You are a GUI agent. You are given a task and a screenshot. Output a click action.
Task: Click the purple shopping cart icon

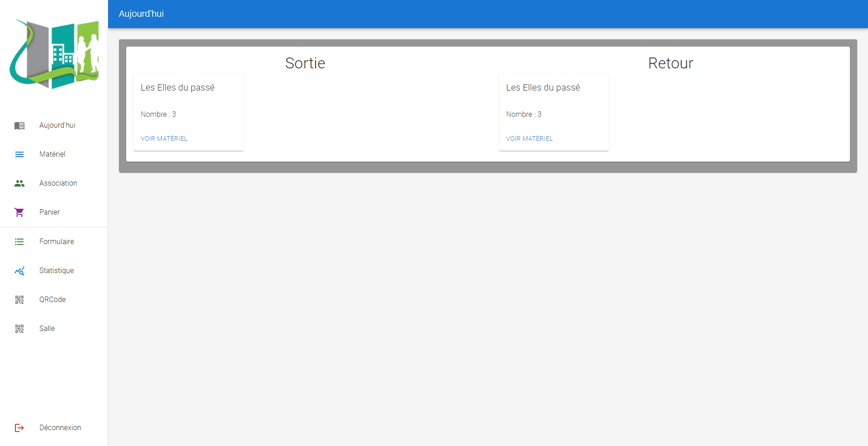19,212
